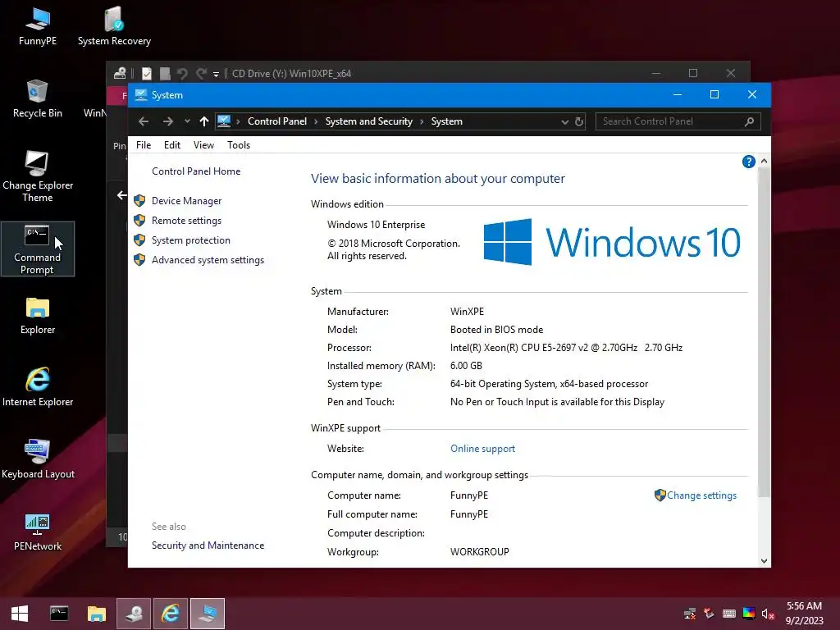Open Advanced system settings
The height and width of the screenshot is (630, 840).
(x=208, y=260)
